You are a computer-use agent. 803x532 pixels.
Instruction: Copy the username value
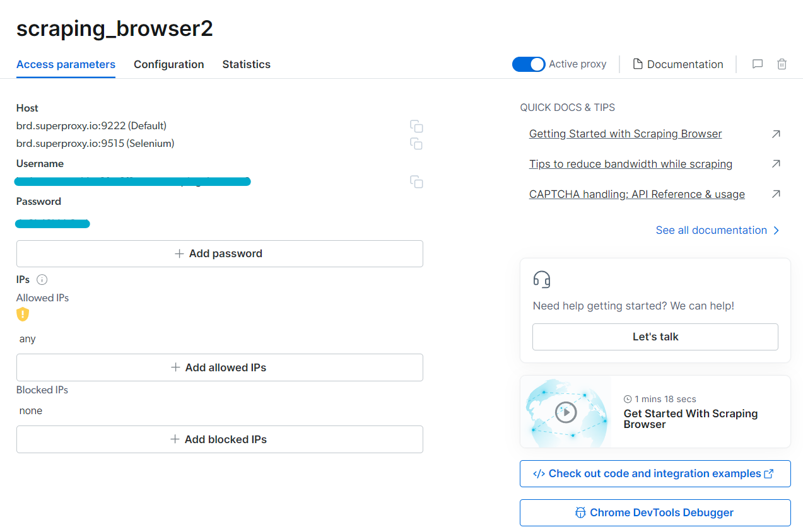click(x=416, y=182)
